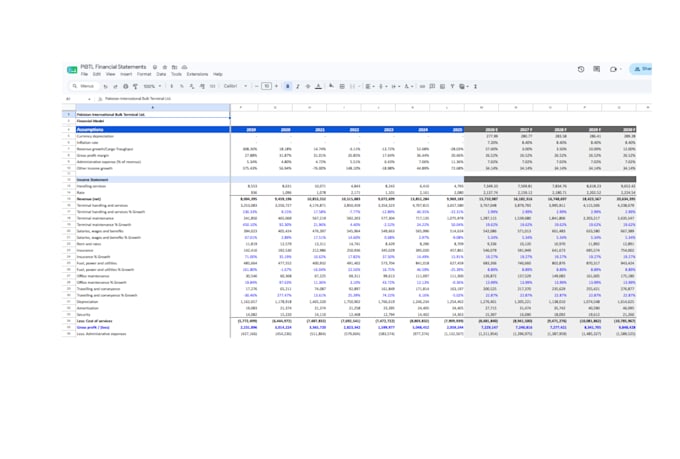This screenshot has width=680, height=459.
Task: Open the more number formats option
Action: point(212,86)
